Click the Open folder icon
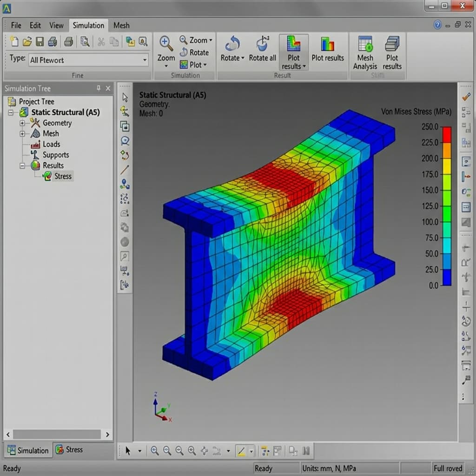476x476 pixels. (27, 41)
